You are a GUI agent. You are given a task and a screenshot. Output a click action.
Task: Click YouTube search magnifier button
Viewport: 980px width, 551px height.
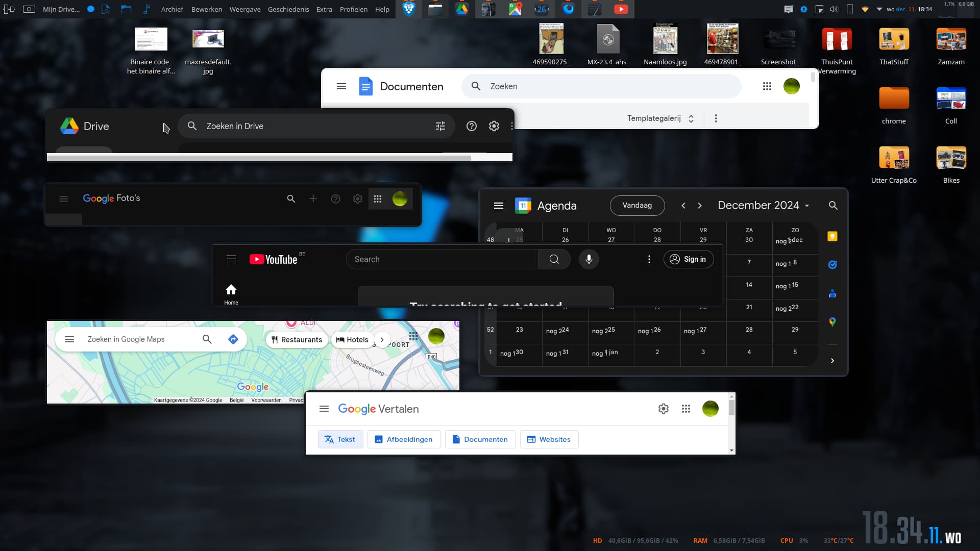[554, 259]
